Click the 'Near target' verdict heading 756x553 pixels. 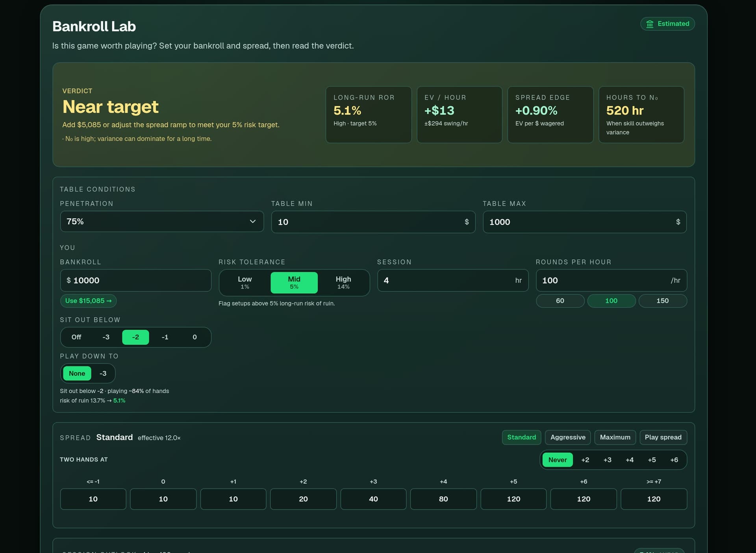pos(110,107)
